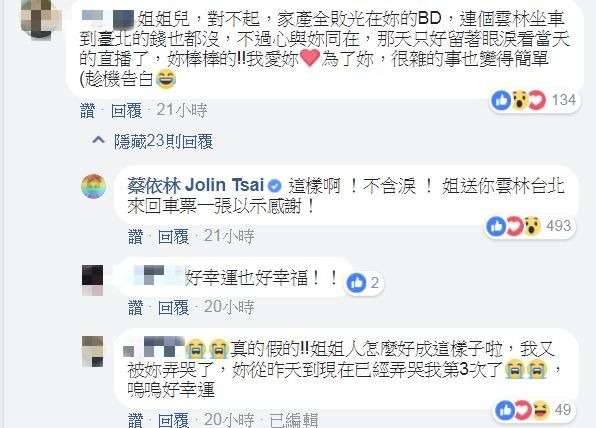Click the wow face reaction near 134

(519, 100)
